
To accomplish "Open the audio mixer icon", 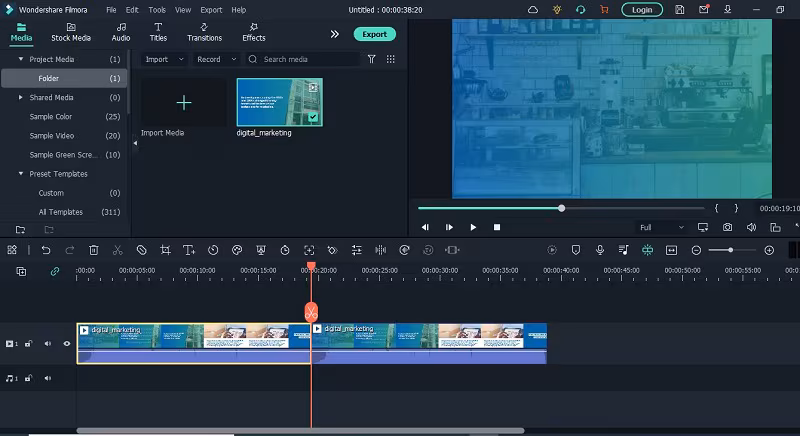I will pos(623,250).
